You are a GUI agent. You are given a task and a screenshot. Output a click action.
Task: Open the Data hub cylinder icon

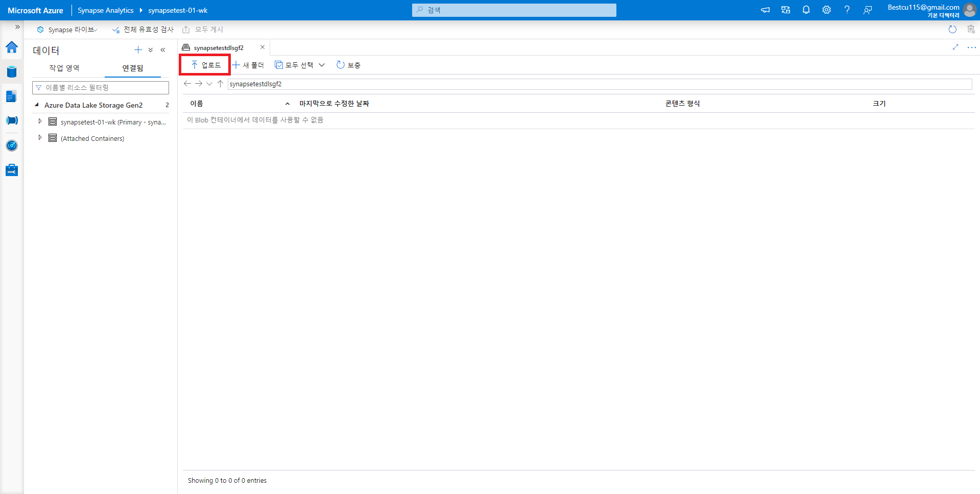tap(12, 71)
